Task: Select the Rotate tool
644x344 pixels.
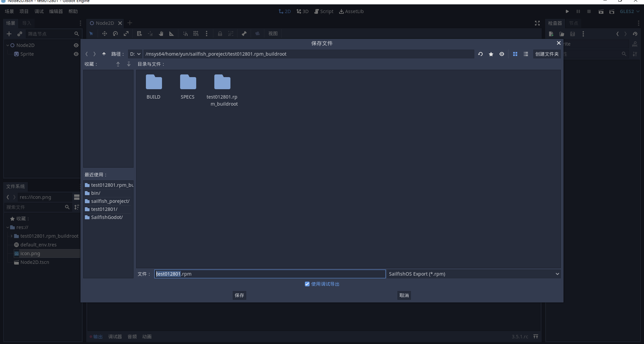Action: [115, 34]
